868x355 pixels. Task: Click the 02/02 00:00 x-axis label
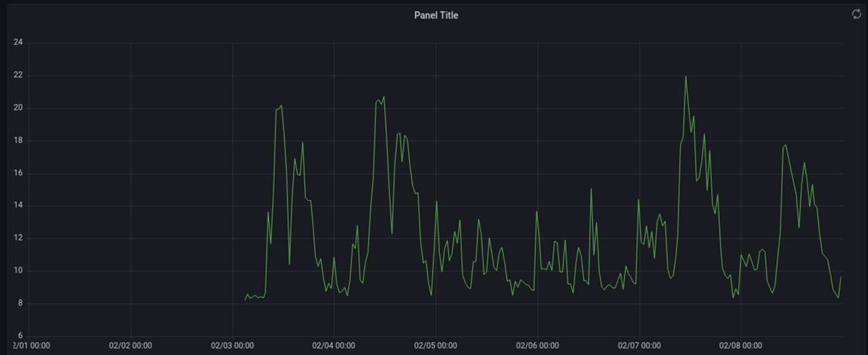130,346
